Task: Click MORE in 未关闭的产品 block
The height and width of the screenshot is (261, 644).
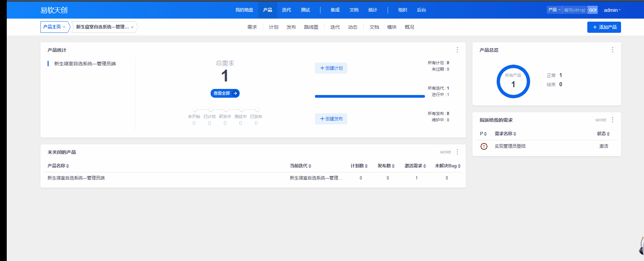Action: [446, 152]
